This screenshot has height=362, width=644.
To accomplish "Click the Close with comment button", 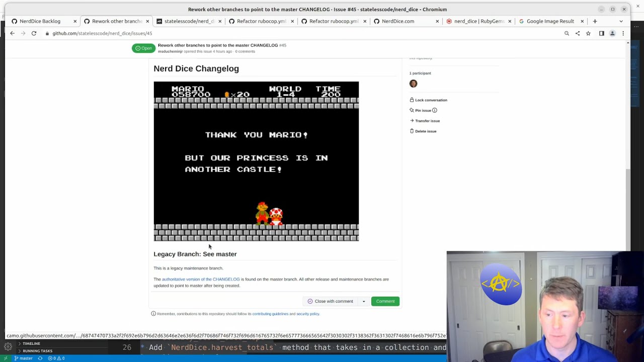I will click(330, 301).
